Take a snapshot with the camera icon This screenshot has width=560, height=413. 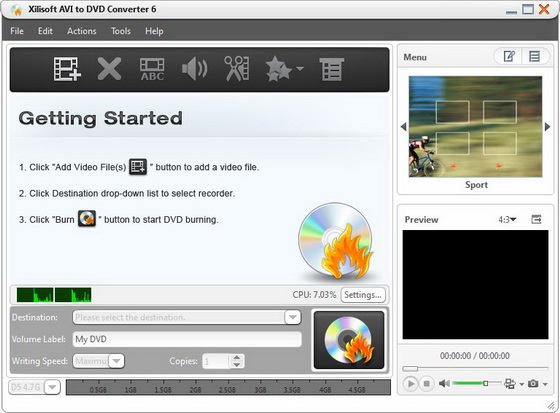pos(533,383)
